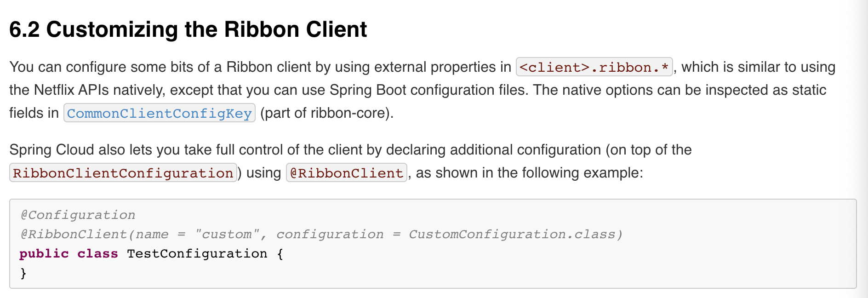Click the "class" keyword in code block
Viewport: 868px width, 298px height.
pos(97,254)
